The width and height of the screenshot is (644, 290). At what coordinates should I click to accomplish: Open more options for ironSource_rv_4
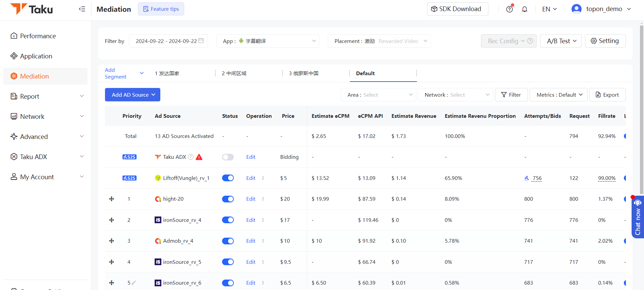coord(263,220)
